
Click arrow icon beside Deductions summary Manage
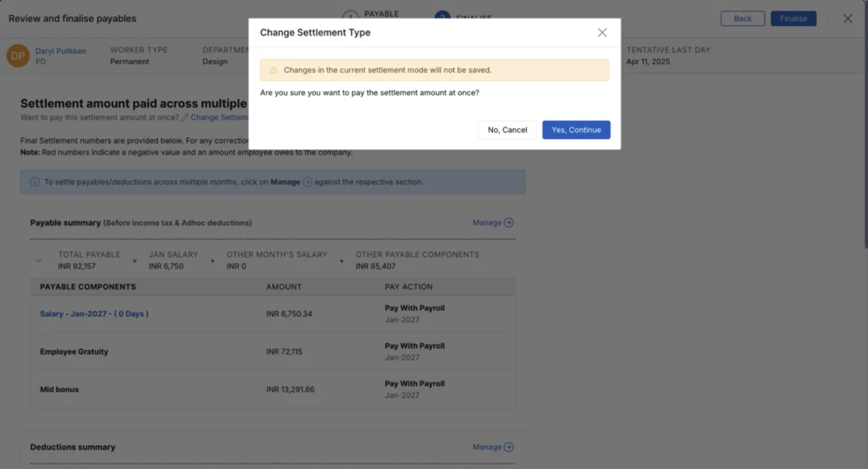pos(508,447)
